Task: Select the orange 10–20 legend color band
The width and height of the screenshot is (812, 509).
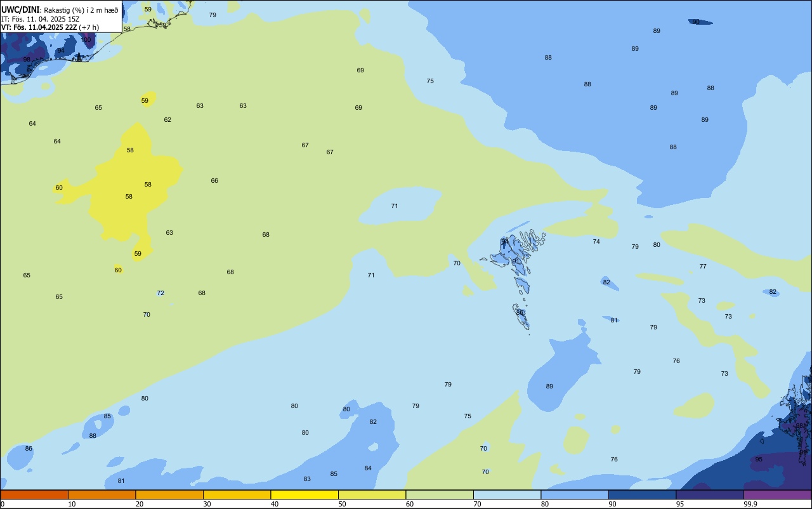Action: pyautogui.click(x=101, y=494)
